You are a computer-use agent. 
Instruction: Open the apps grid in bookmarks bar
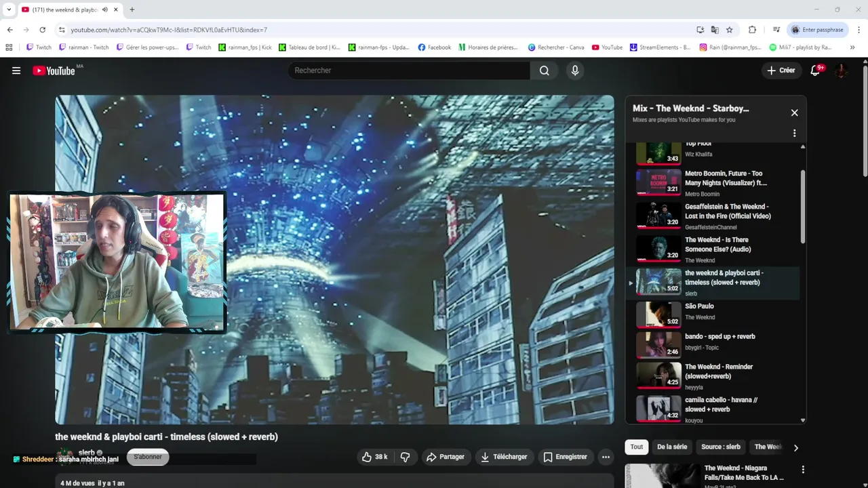[9, 47]
